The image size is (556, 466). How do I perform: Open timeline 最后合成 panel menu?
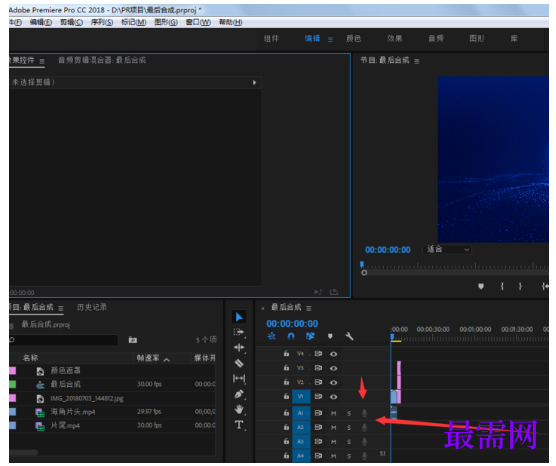tap(309, 308)
